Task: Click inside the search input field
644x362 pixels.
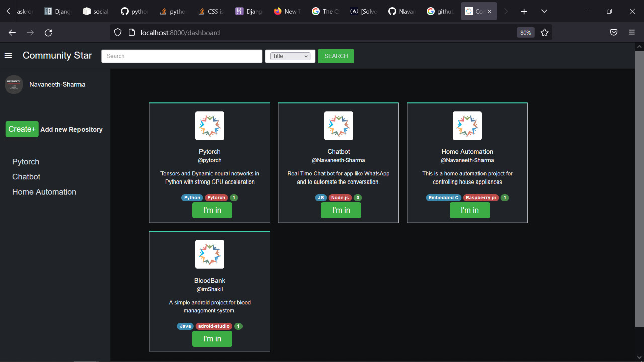Action: 182,56
